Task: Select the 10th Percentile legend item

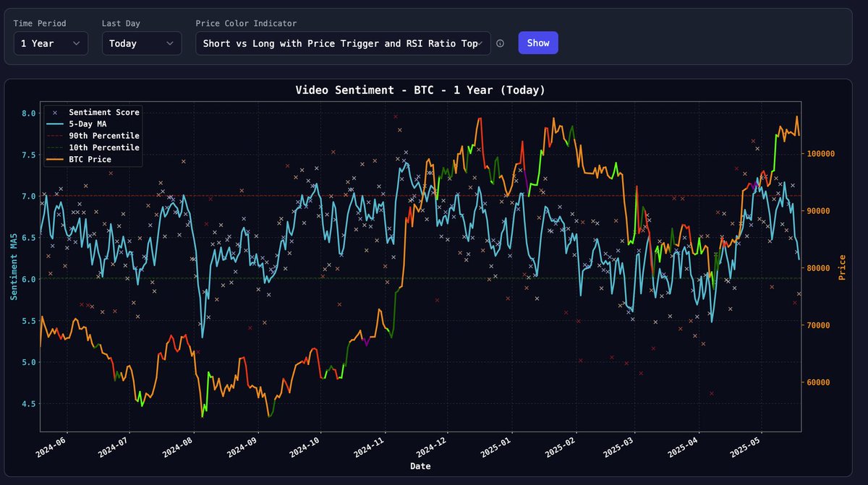Action: [103, 147]
